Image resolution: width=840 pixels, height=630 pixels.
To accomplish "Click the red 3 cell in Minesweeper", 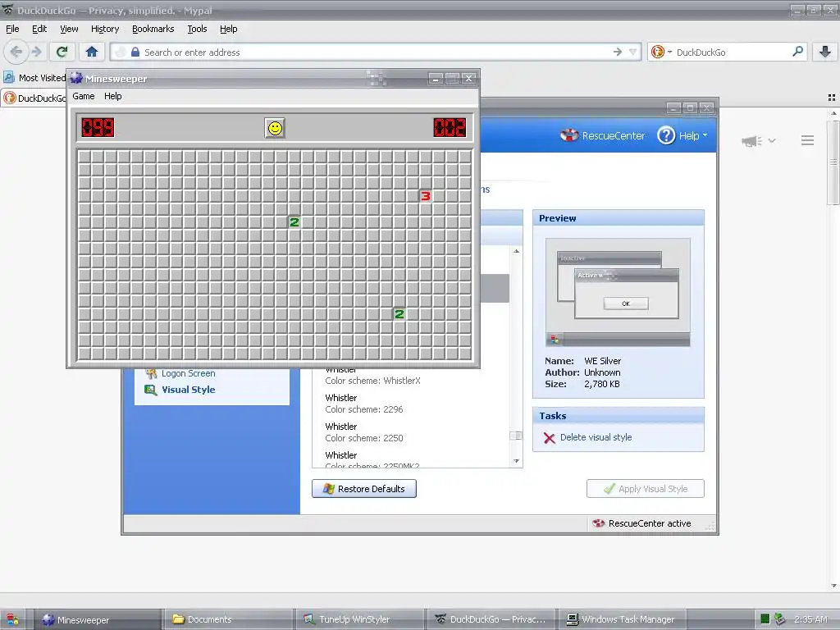I will click(x=426, y=196).
